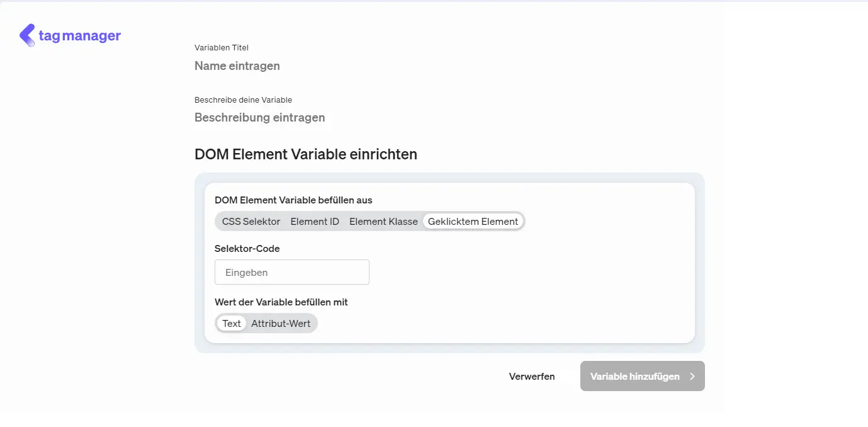Select the 'Element ID' source option
Image resolution: width=868 pixels, height=427 pixels.
(x=315, y=221)
